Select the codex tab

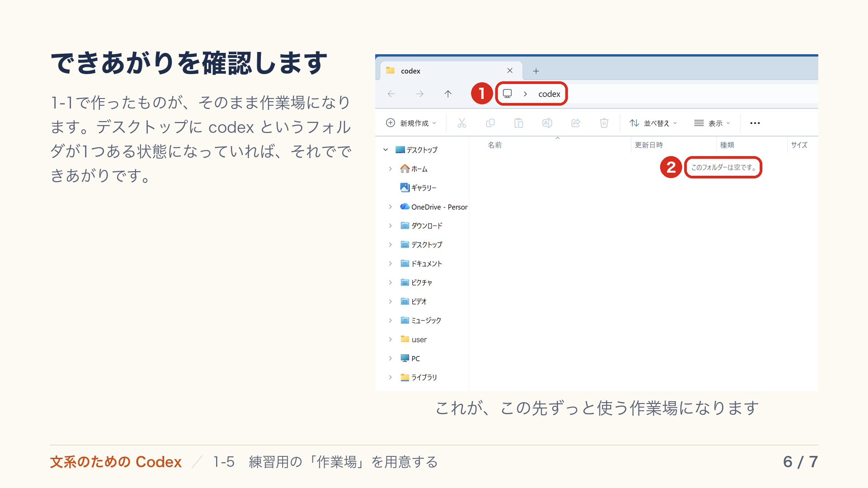(451, 71)
